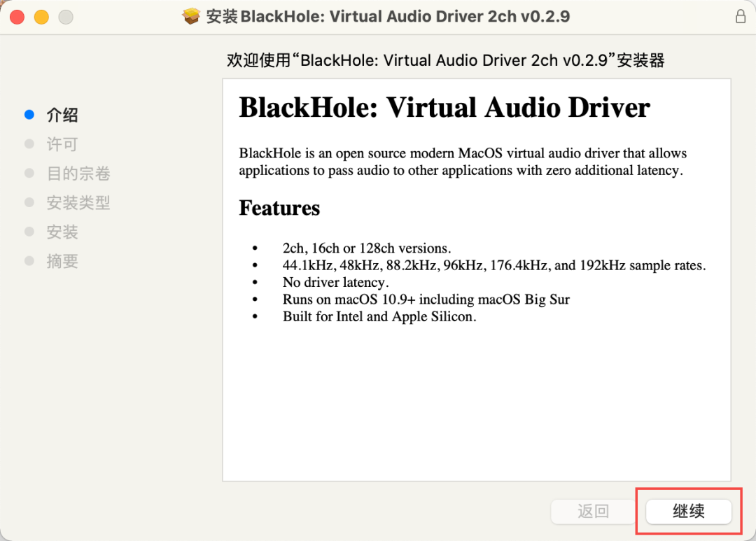
Task: Click the disabled grey zoom window button
Action: tap(66, 17)
